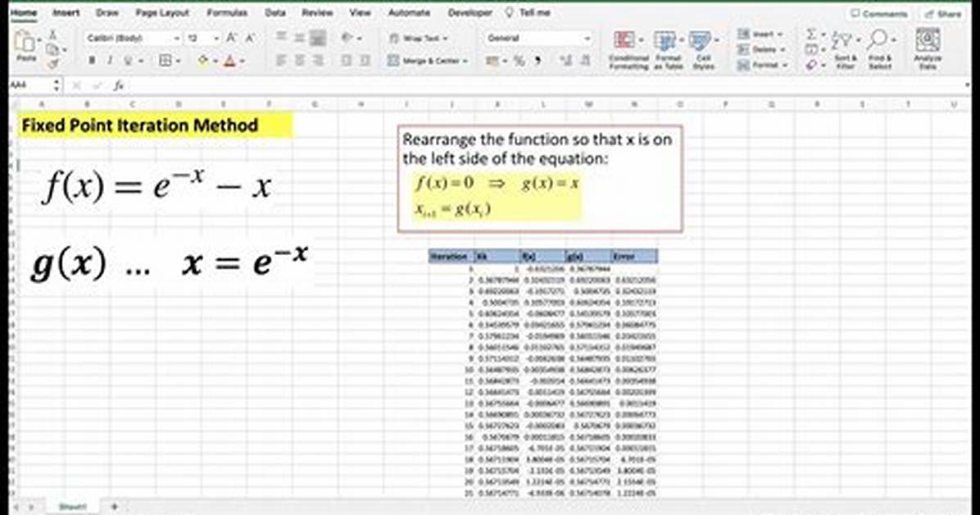Open borders dropdown arrow

[x=178, y=62]
